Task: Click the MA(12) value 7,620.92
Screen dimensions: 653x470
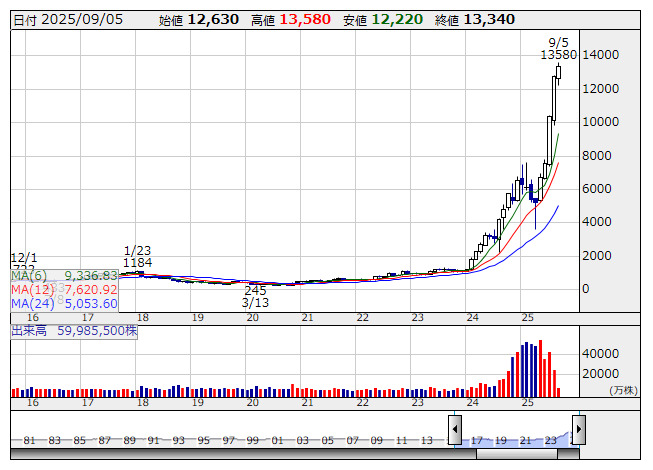Action: point(91,290)
